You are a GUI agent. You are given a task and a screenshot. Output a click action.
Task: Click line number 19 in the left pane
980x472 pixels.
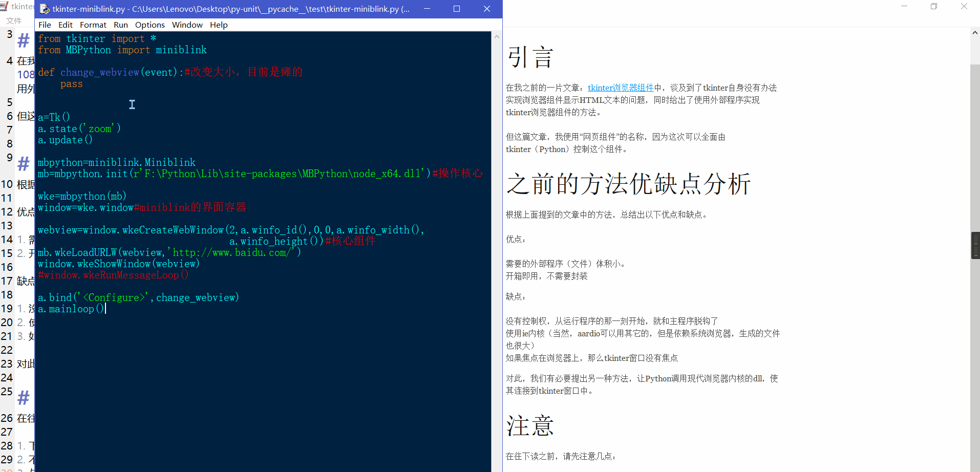pyautogui.click(x=8, y=308)
